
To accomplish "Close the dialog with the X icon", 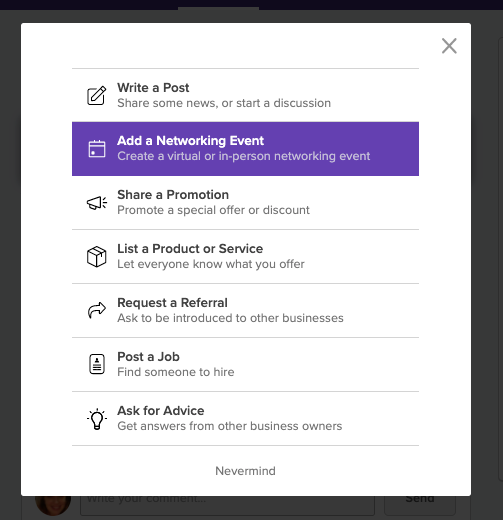I will [449, 46].
